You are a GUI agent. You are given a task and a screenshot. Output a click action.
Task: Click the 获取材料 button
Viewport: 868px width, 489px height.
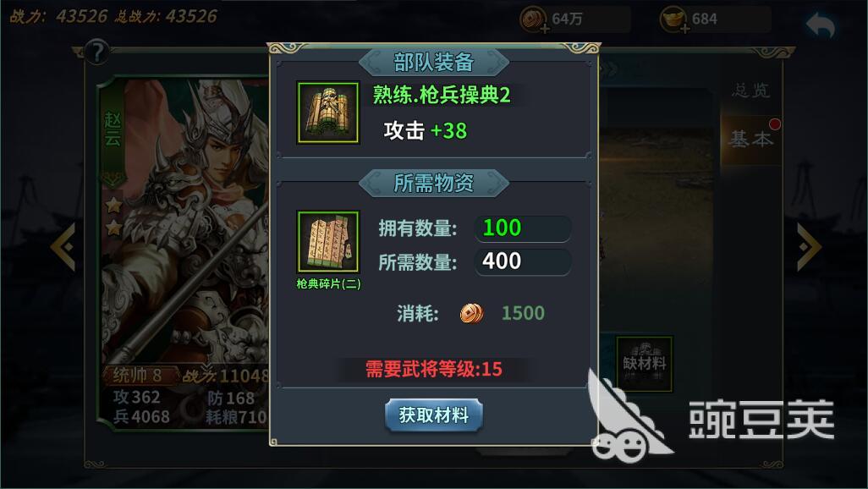[x=433, y=415]
